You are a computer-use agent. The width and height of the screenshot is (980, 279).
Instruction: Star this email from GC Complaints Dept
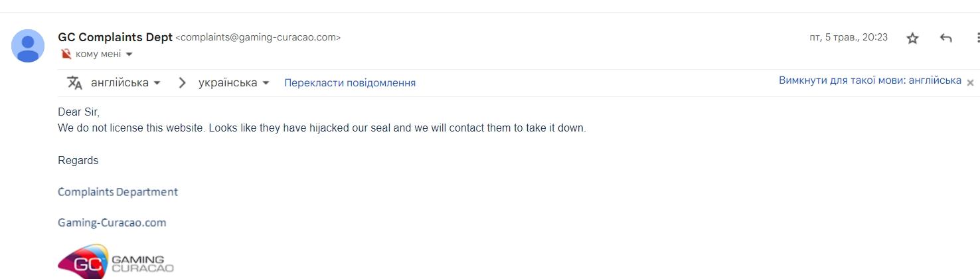click(x=912, y=38)
